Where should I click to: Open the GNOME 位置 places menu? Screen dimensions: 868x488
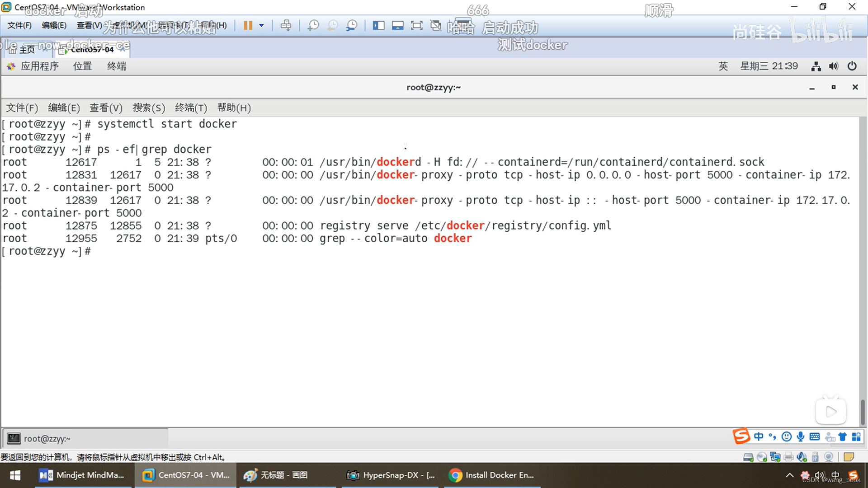pos(82,66)
